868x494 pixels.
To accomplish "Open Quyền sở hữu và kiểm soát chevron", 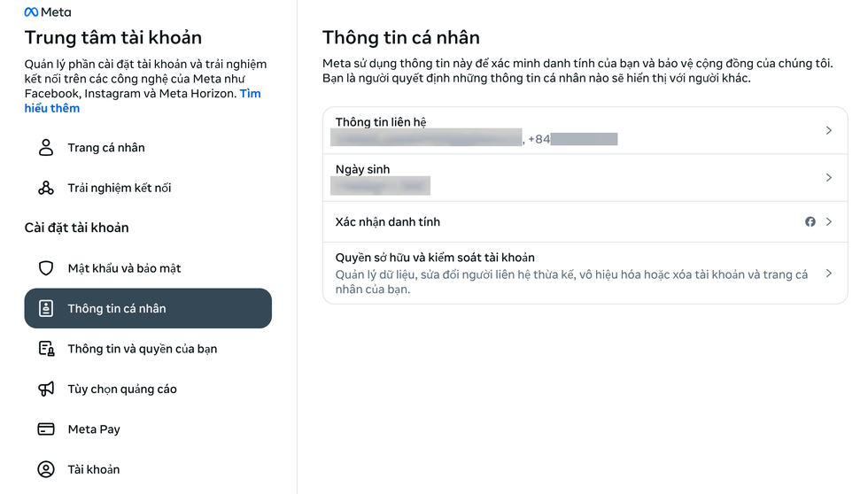I will click(x=829, y=274).
